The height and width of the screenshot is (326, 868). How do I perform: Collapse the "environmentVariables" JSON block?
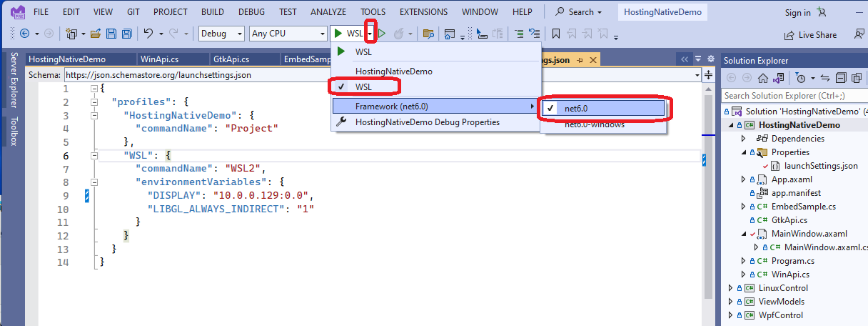pyautogui.click(x=94, y=182)
